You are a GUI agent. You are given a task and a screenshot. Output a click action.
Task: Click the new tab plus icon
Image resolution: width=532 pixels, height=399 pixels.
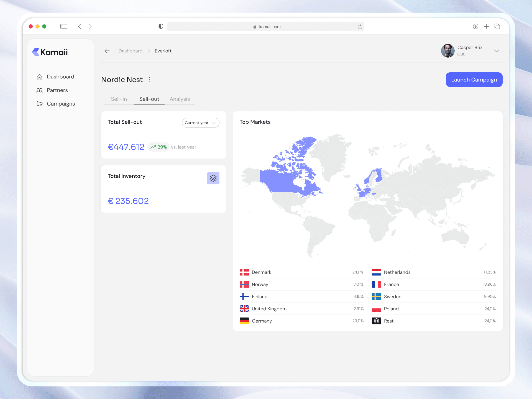(x=486, y=26)
